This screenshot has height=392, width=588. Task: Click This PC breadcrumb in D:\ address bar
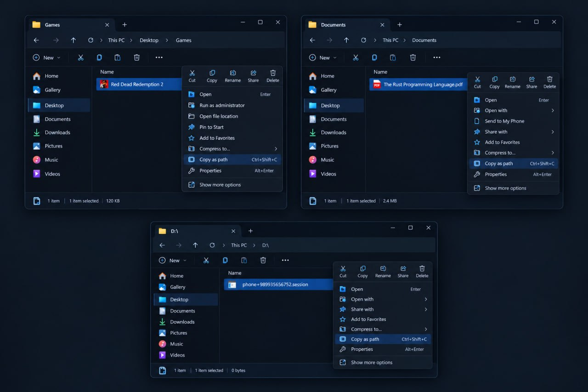click(x=239, y=245)
